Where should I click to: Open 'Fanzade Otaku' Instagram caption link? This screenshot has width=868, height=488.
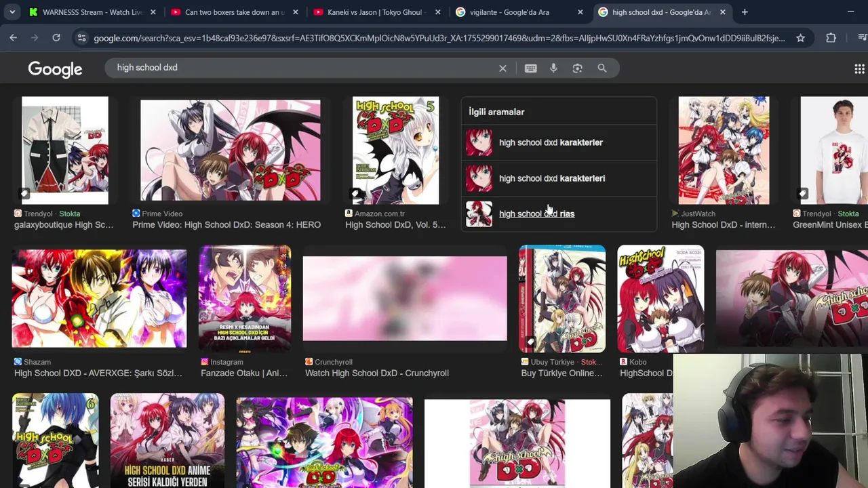point(244,373)
